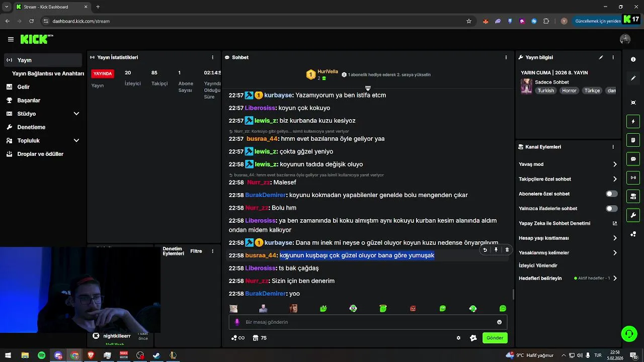Open the shop icon showing 75
Viewport: 644px width, 362px height.
click(260, 338)
